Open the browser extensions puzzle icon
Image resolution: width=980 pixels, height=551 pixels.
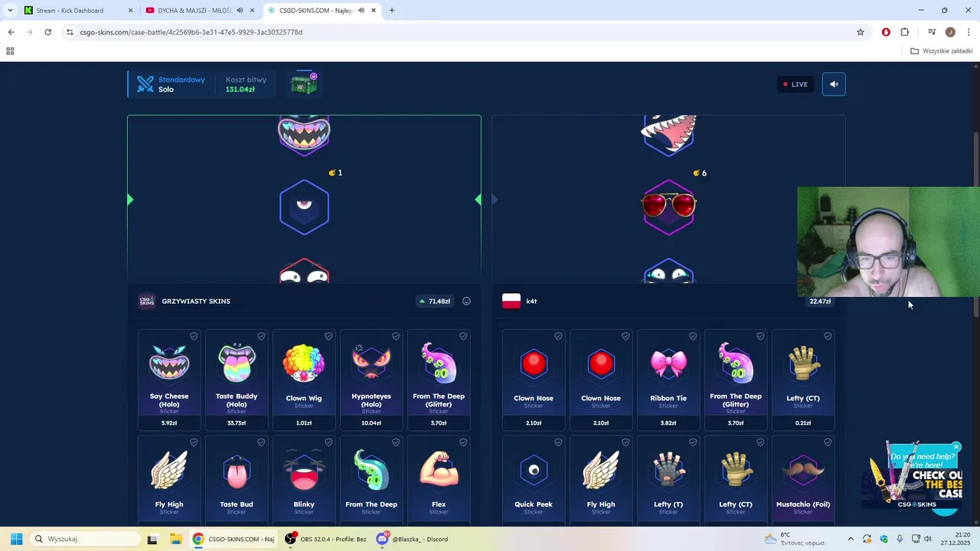904,32
